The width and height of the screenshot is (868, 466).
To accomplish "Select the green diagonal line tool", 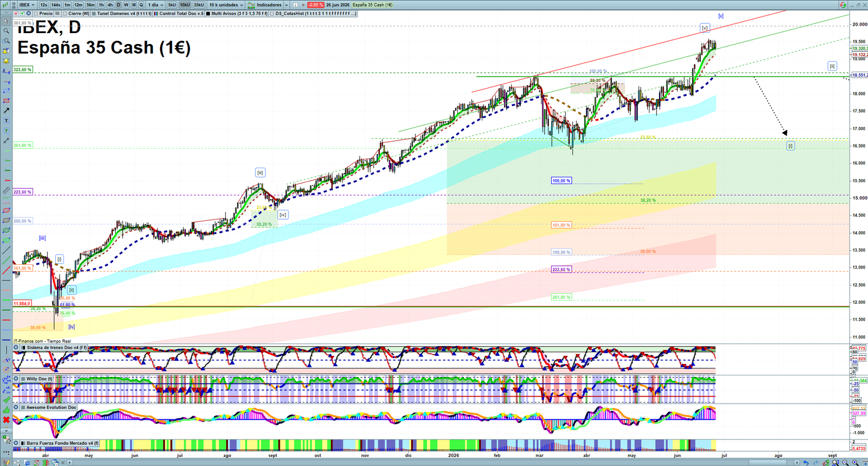I will click(x=7, y=260).
